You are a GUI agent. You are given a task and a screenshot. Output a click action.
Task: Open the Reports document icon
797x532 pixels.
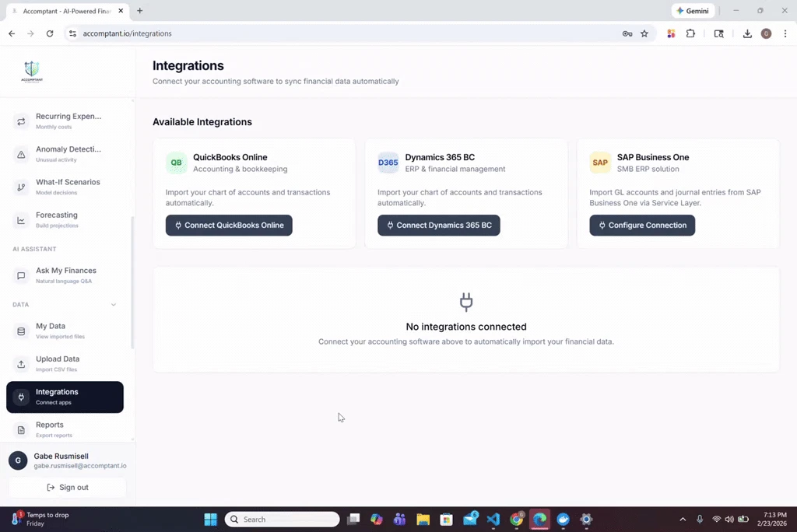(21, 430)
